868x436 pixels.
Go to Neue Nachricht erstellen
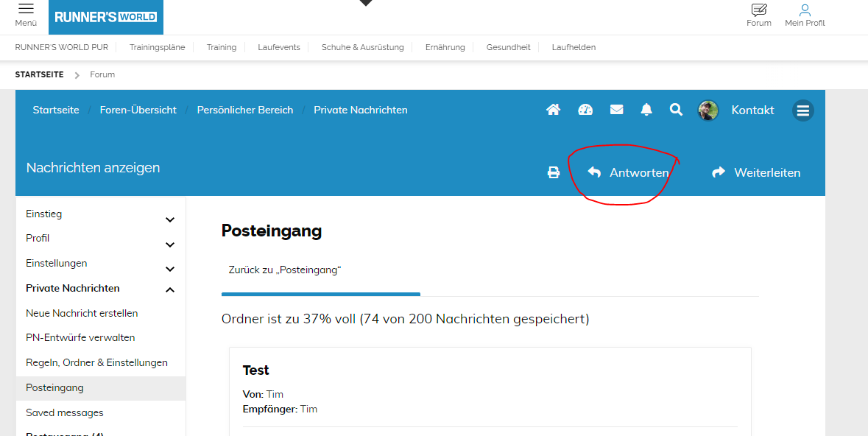(x=82, y=313)
